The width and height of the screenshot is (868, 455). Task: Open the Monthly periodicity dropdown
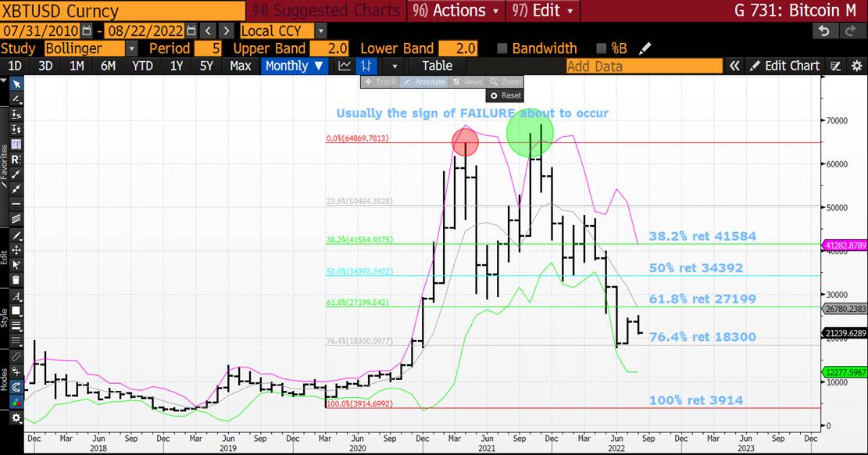pyautogui.click(x=294, y=66)
